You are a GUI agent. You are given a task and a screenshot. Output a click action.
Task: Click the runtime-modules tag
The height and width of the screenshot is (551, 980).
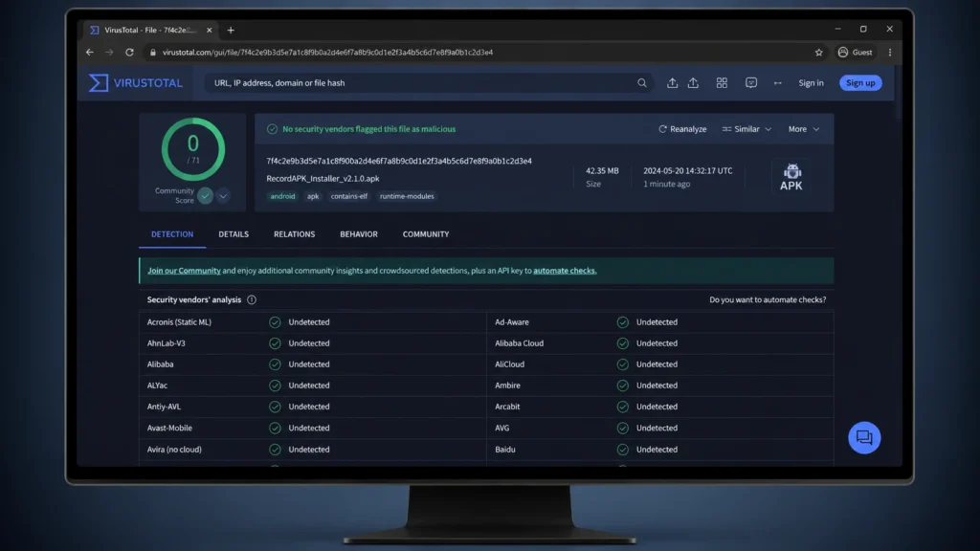(407, 196)
